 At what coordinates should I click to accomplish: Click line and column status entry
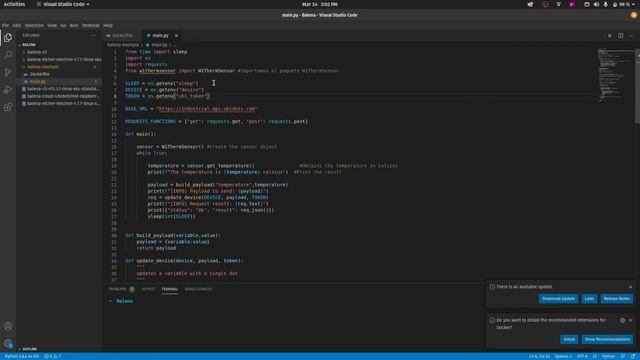tap(539, 356)
